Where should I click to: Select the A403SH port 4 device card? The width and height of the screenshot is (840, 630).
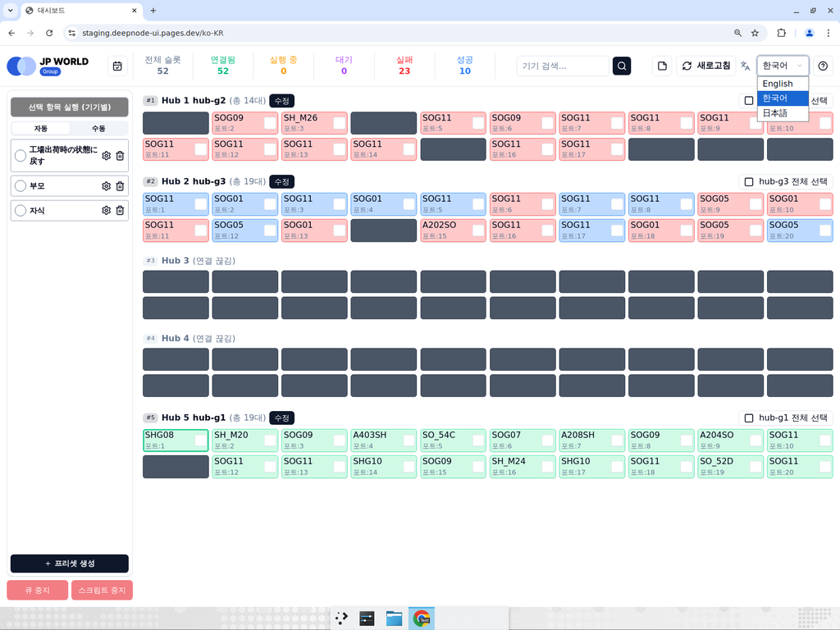point(384,441)
